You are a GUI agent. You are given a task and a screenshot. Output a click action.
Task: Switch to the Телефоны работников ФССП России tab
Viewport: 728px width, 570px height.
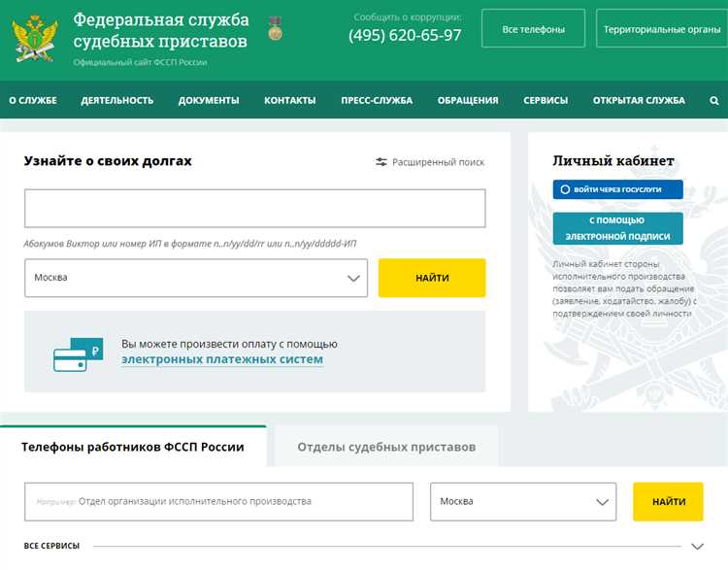point(133,447)
